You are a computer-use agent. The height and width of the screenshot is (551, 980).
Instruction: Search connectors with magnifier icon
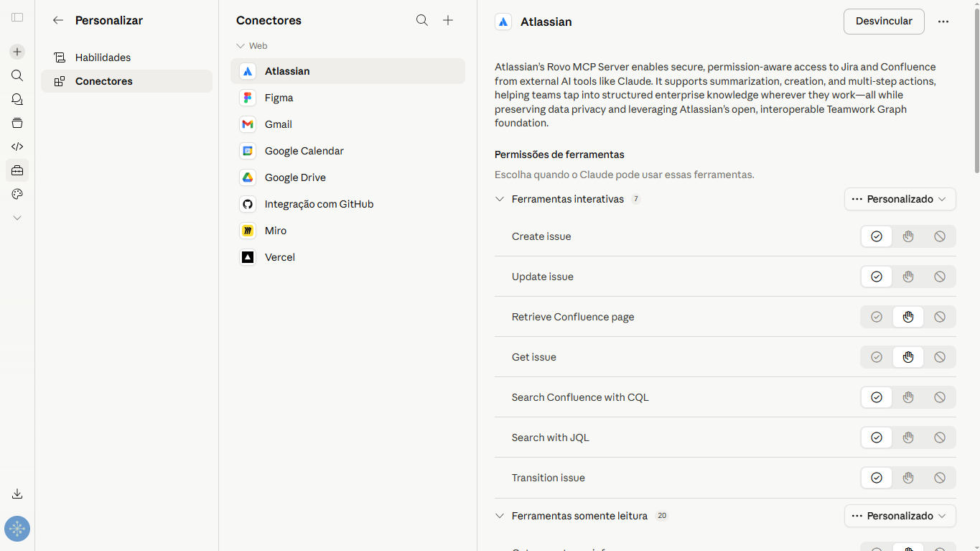(422, 20)
